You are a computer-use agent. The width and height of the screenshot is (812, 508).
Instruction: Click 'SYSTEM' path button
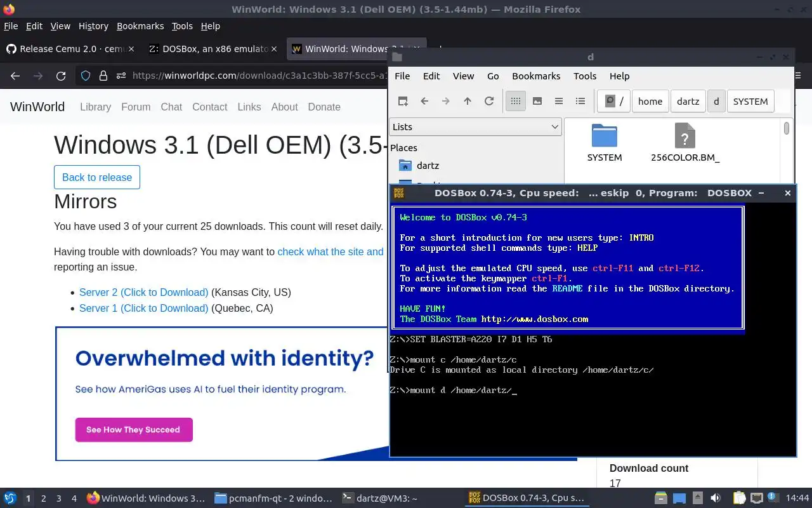[750, 101]
